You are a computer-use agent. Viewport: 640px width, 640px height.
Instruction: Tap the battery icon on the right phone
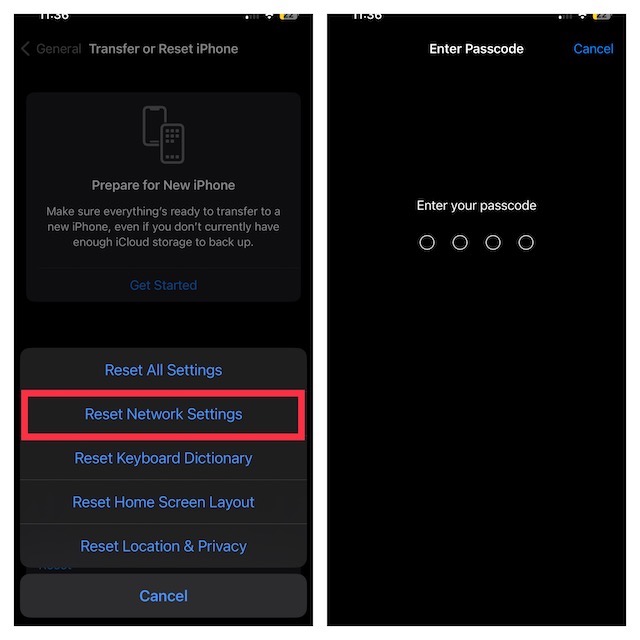tap(602, 16)
